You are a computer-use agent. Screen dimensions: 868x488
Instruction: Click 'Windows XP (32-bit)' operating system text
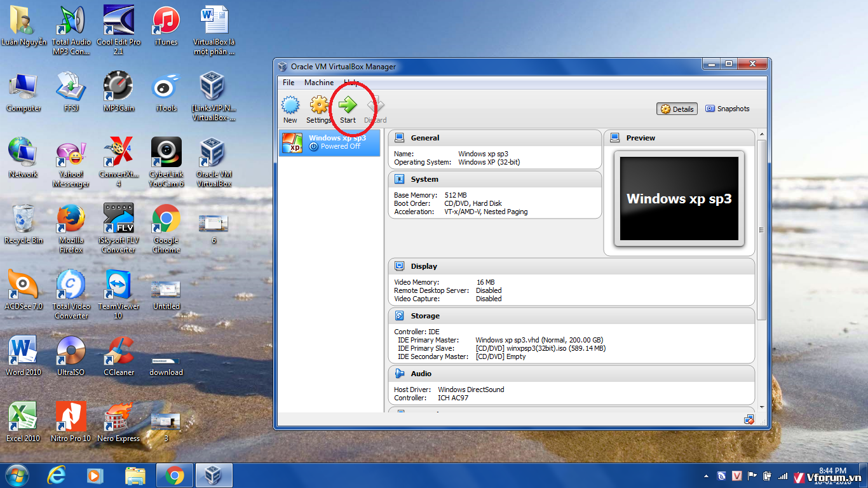[x=489, y=162]
